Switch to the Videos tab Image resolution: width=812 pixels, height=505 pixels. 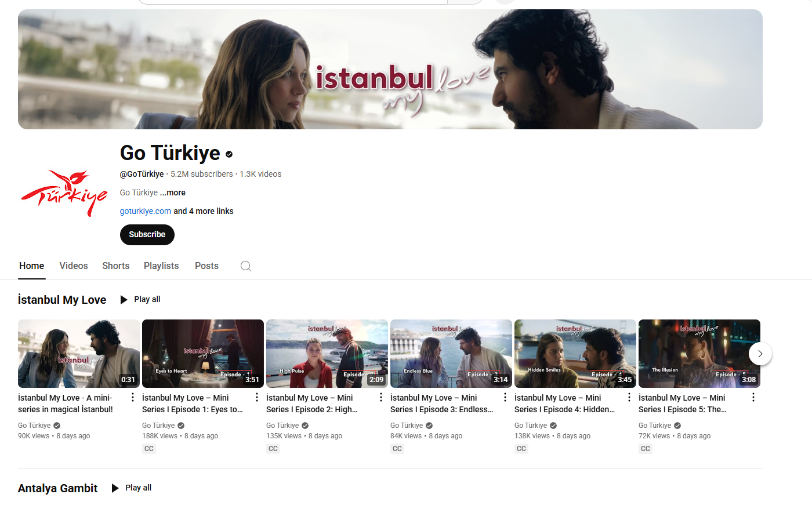pos(74,266)
